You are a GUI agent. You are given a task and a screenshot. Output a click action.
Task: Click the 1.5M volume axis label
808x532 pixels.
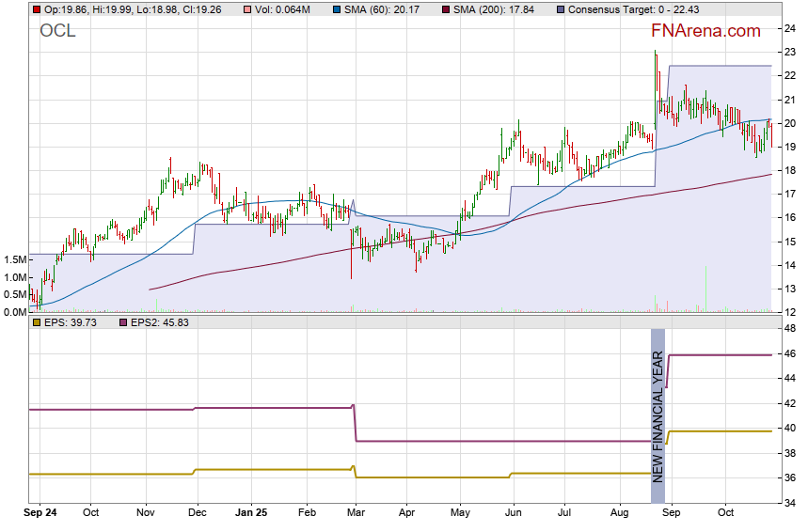tap(15, 259)
